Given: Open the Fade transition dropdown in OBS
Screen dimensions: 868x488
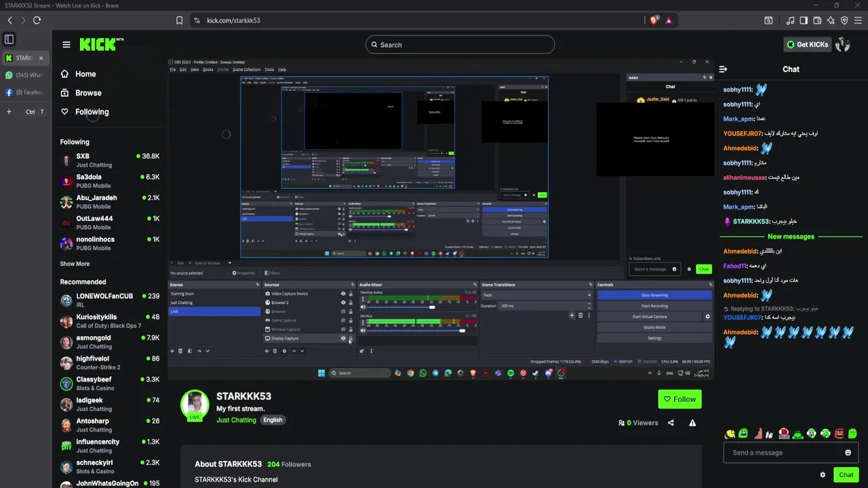Looking at the screenshot, I should pos(536,296).
